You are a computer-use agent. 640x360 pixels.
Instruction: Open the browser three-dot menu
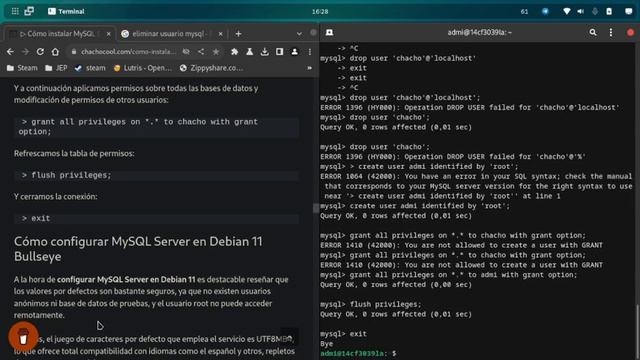point(310,52)
